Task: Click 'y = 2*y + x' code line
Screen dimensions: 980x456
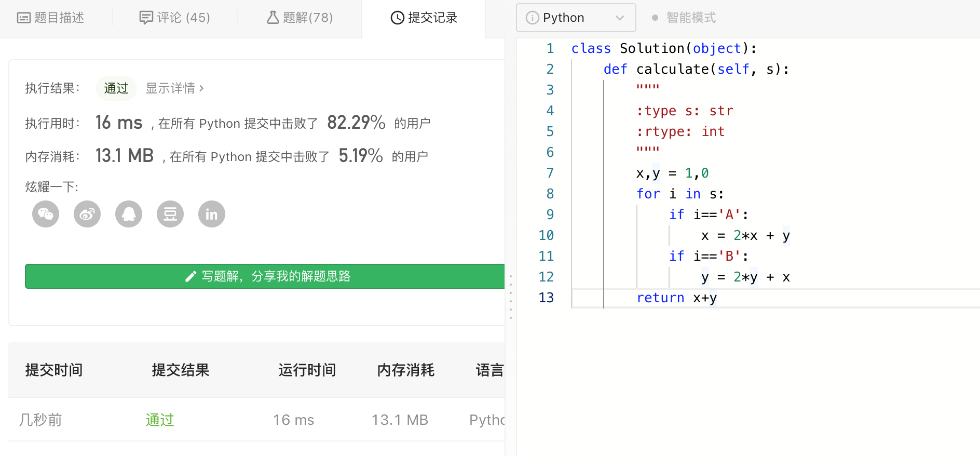Action: [x=745, y=277]
